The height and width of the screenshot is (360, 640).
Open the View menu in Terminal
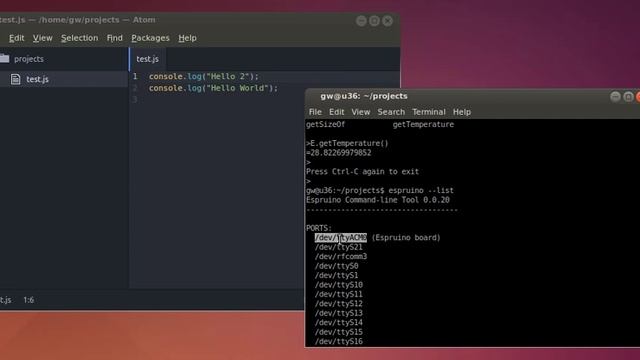(x=361, y=112)
